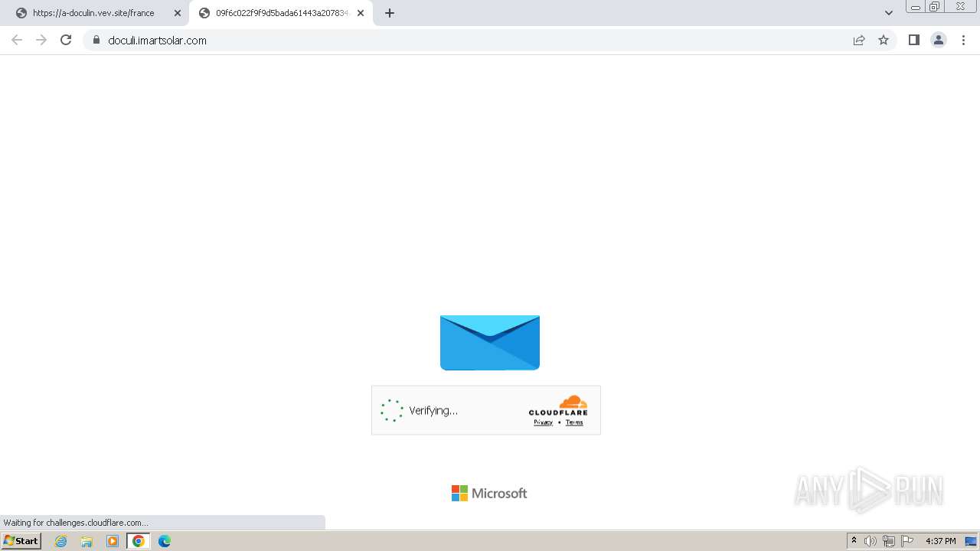The image size is (980, 551).
Task: Close the 09f6c022f9f9d5bada tab
Action: click(361, 13)
